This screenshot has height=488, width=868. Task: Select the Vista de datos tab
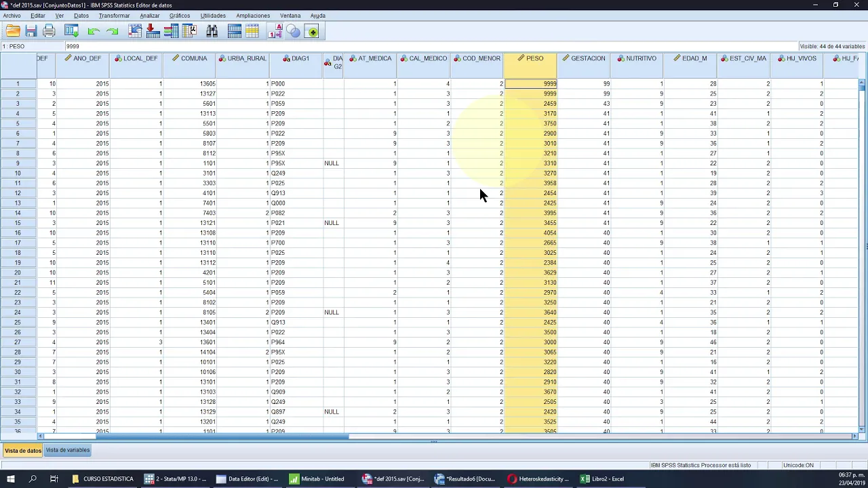23,450
